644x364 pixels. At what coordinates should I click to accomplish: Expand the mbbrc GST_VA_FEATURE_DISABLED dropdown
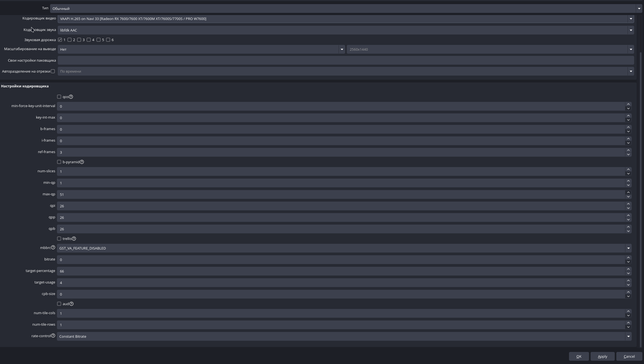344,248
